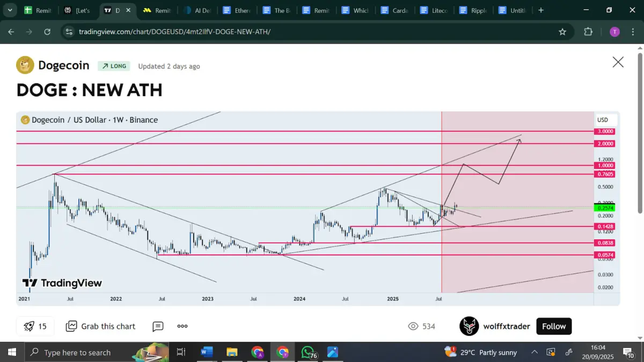Bookmark this page with the star icon

tap(562, 32)
